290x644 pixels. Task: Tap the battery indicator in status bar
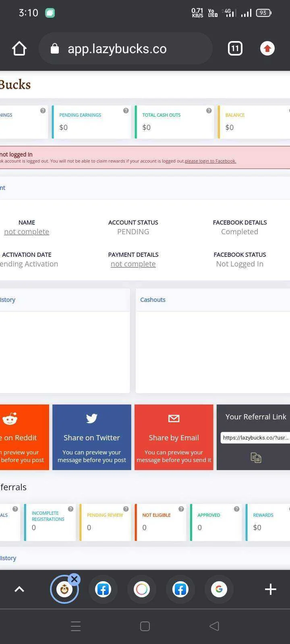click(x=264, y=13)
